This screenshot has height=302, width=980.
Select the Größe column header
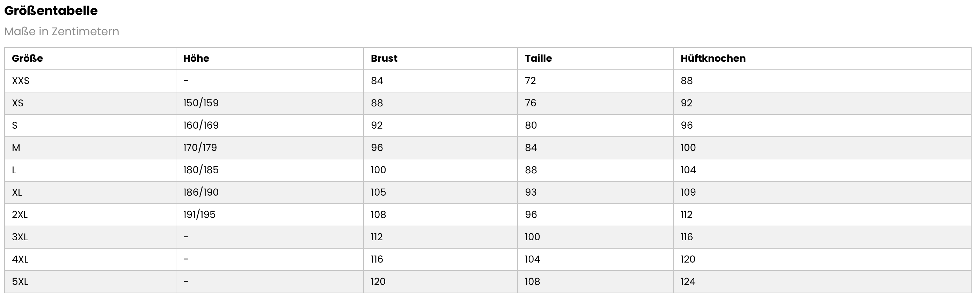27,58
